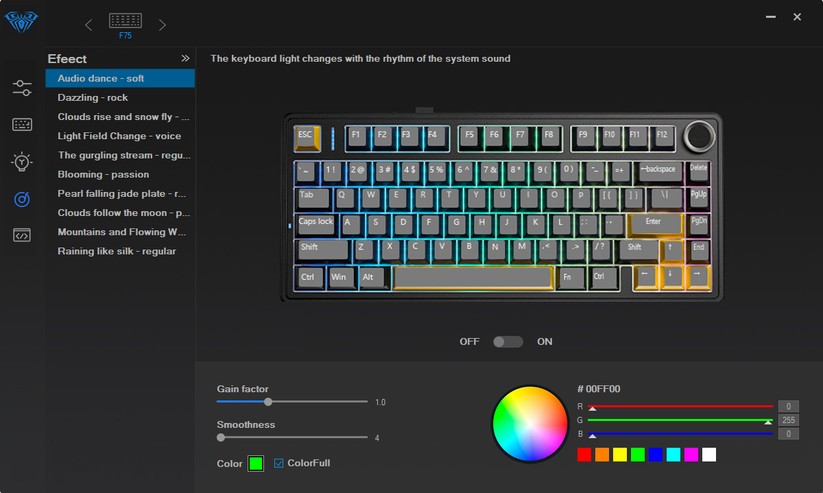
Task: Open the keyboard key mapping sidebar icon
Action: pyautogui.click(x=22, y=125)
